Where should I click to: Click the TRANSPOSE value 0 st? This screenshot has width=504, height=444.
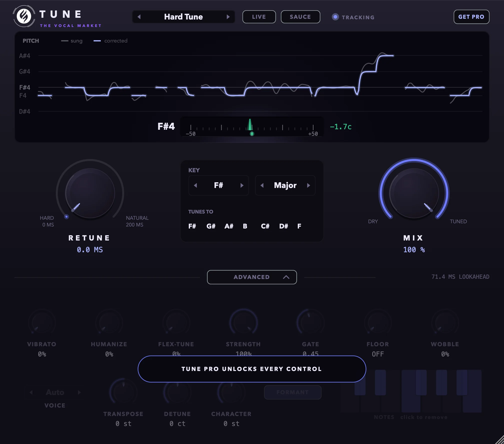point(123,423)
